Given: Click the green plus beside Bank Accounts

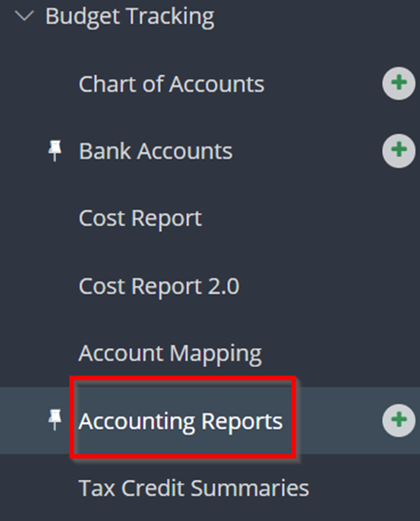Looking at the screenshot, I should (x=399, y=150).
